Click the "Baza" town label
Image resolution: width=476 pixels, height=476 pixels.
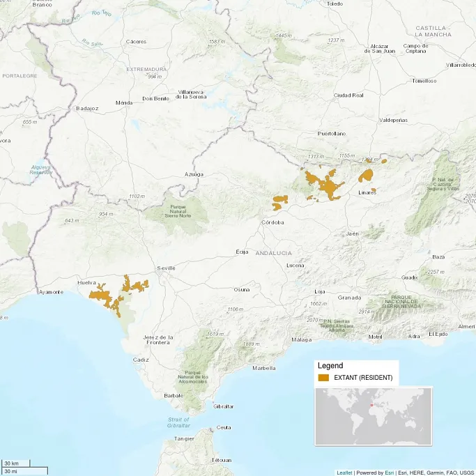[x=438, y=257]
